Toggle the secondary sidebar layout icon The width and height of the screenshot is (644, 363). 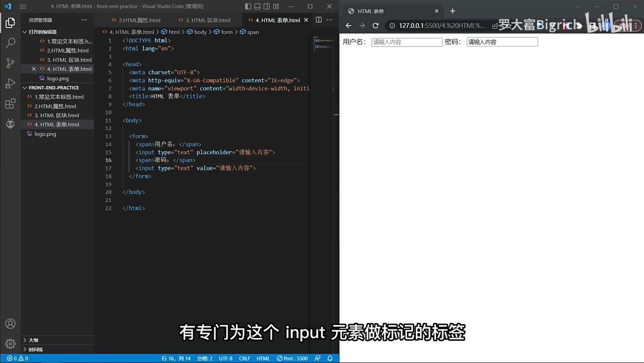coord(266,6)
